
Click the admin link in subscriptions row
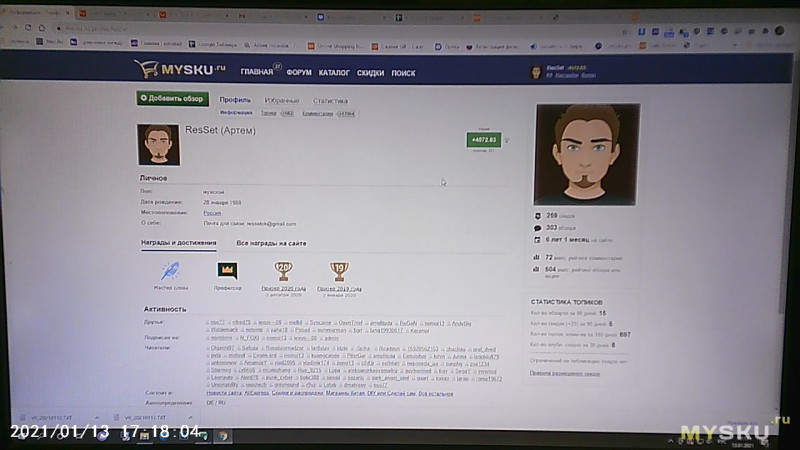(330, 338)
